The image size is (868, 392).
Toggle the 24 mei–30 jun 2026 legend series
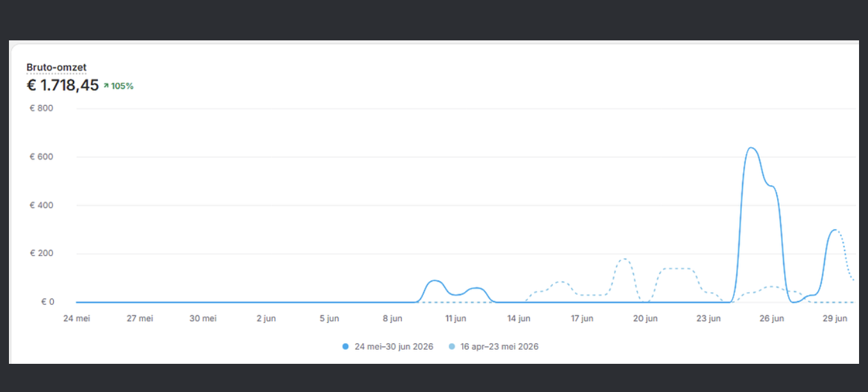pos(388,347)
